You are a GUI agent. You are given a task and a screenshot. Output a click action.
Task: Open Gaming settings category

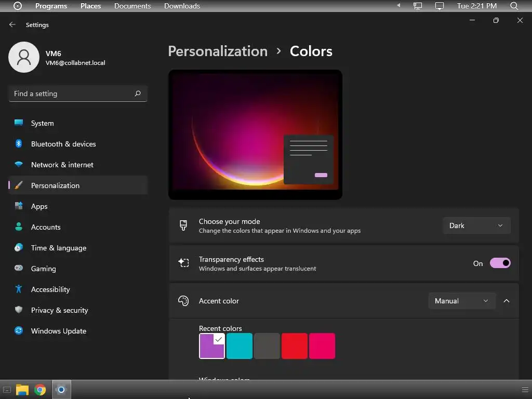click(x=78, y=269)
